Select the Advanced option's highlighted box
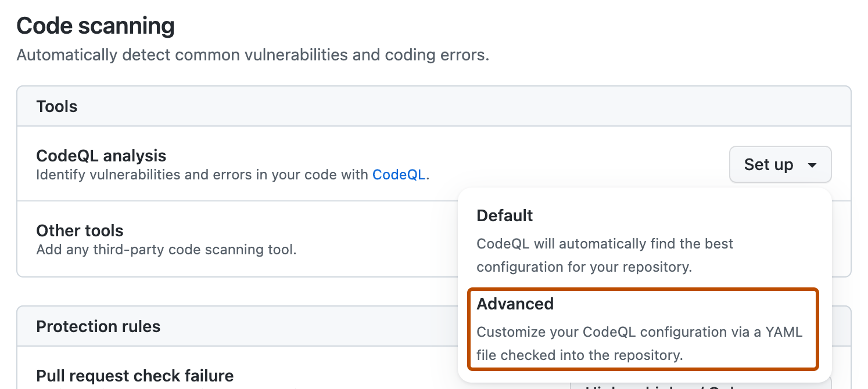The height and width of the screenshot is (389, 868). (641, 329)
